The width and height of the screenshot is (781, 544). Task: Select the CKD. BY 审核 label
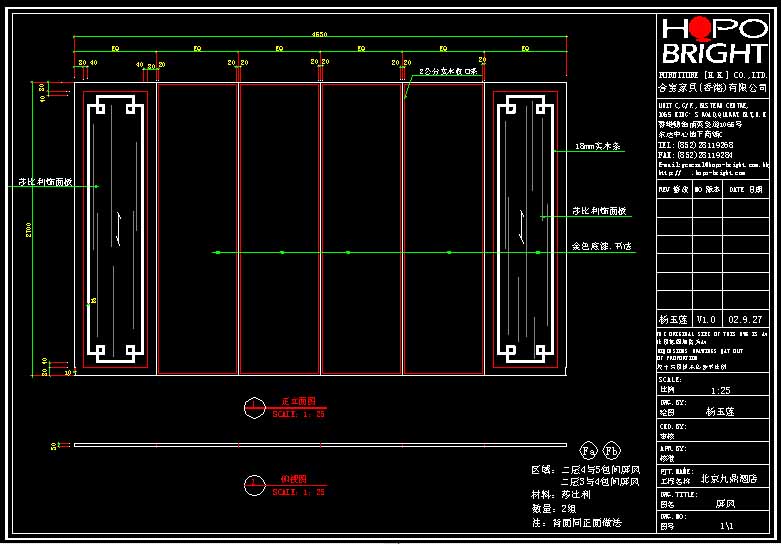tap(673, 431)
